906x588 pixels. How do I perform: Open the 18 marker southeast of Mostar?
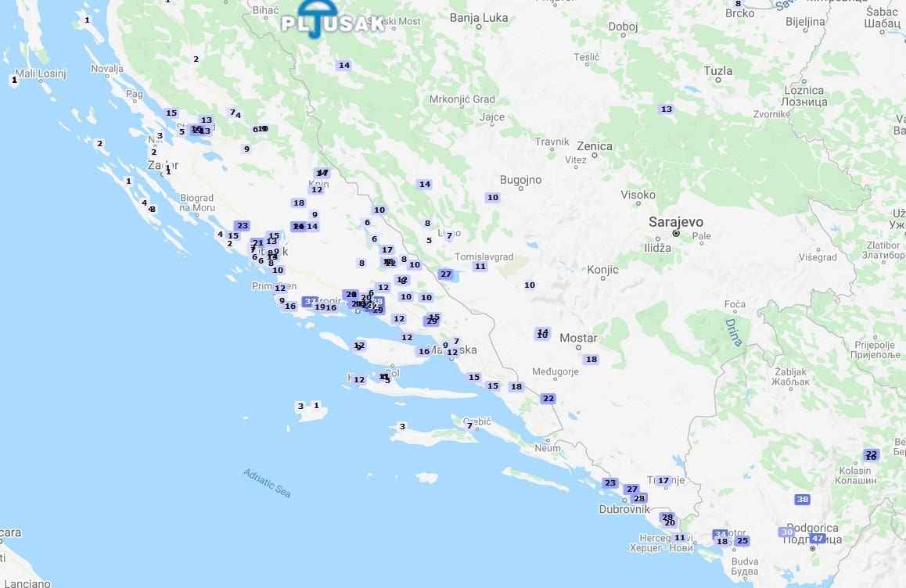click(591, 360)
